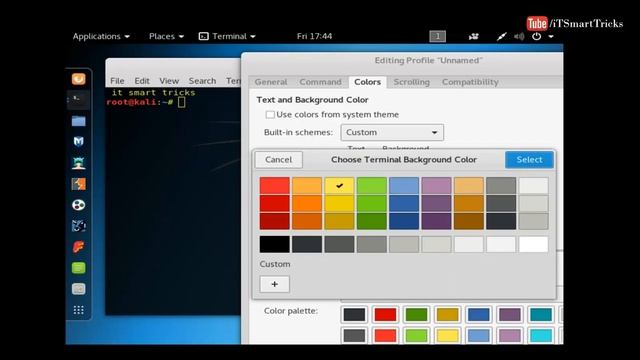This screenshot has height=360, width=640.
Task: Click the screen recorder icon in top bar
Action: click(x=473, y=37)
